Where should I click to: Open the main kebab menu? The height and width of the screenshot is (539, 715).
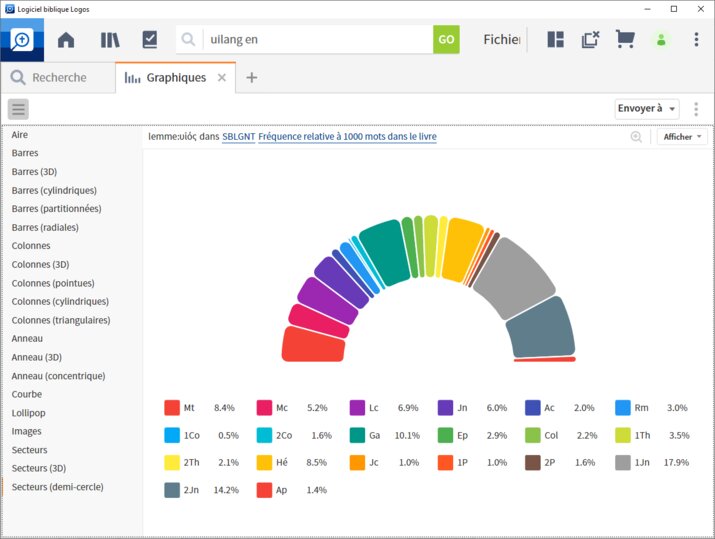[696, 40]
